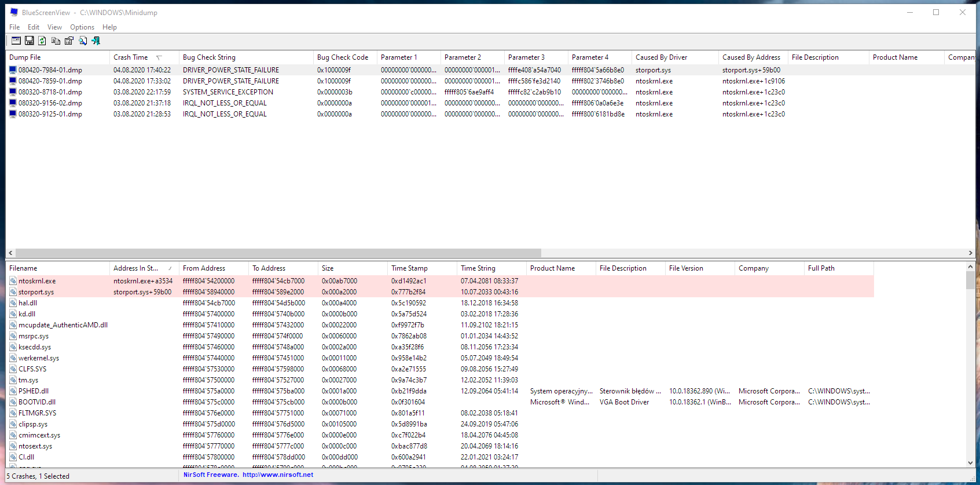
Task: Click the file icon next to hal.dll
Action: click(x=13, y=303)
